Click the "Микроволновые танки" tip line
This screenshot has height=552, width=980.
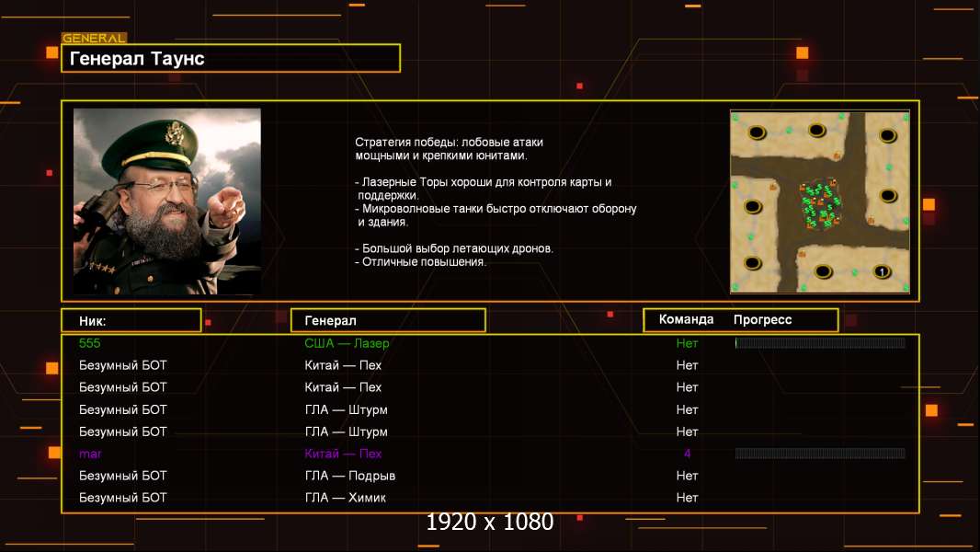pos(495,209)
